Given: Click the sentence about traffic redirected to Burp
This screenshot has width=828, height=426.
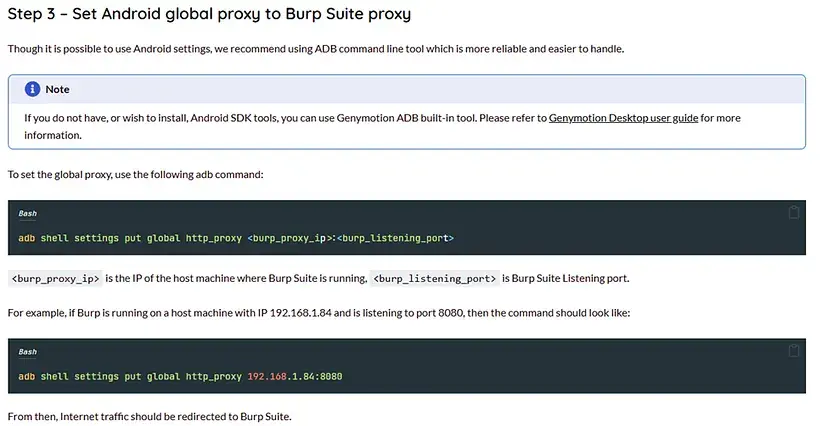Looking at the screenshot, I should pos(149,416).
